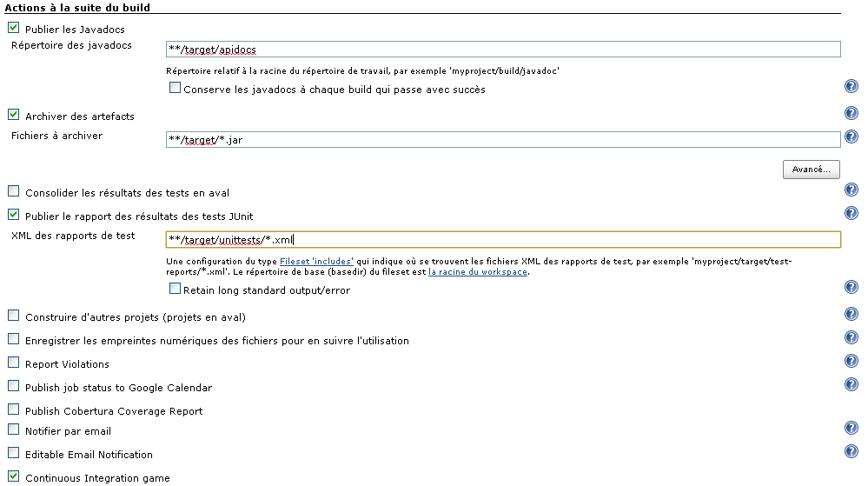Open help for Construire d'autres projets
Viewport: 868px width, 486px height.
851,315
